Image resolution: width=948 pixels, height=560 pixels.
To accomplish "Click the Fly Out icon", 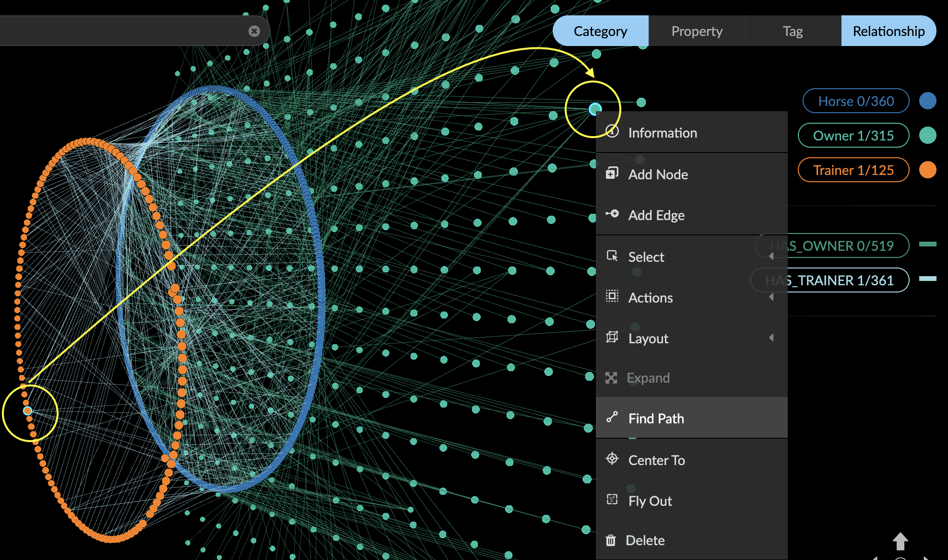I will 612,500.
